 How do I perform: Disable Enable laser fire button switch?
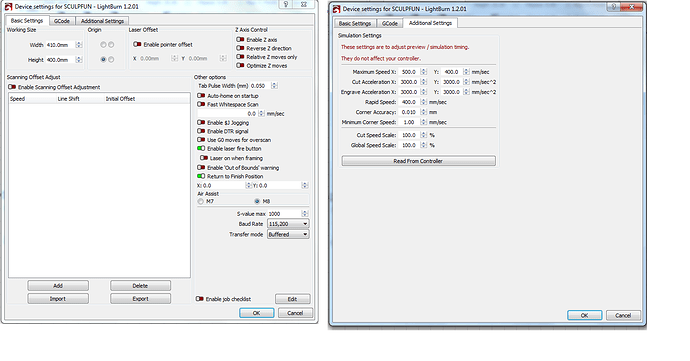click(201, 148)
